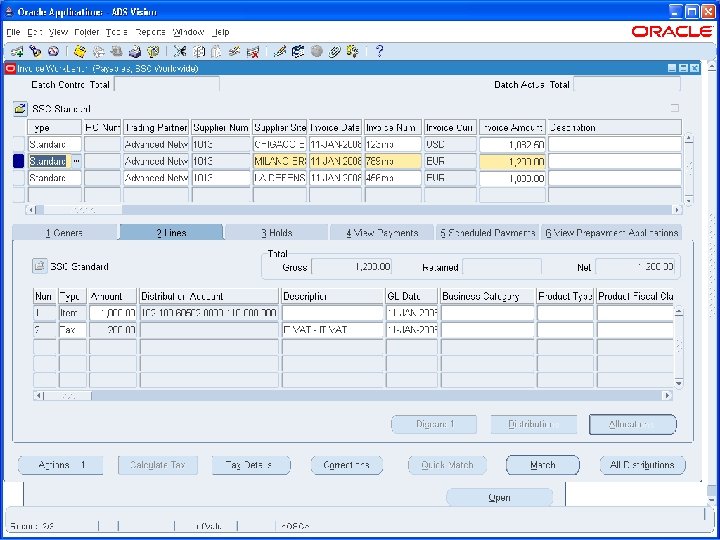Image resolution: width=720 pixels, height=540 pixels.
Task: Click the Folder Tools toolbar icon
Action: pos(353,51)
